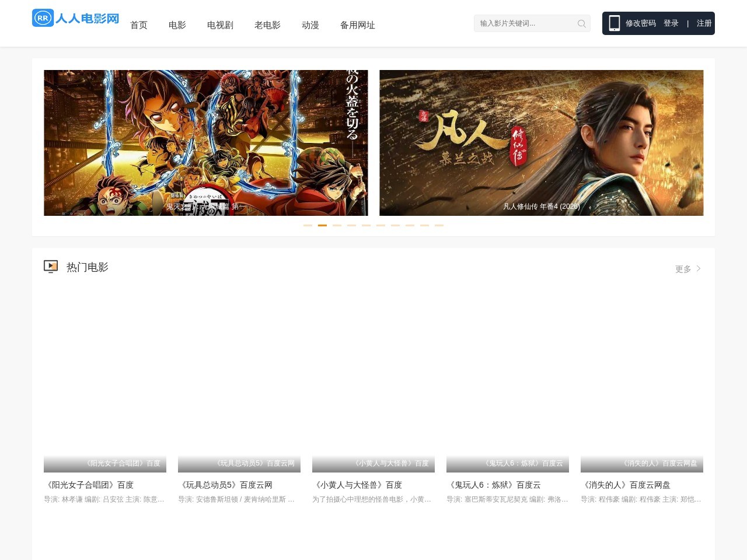Image resolution: width=747 pixels, height=560 pixels.
Task: Click the chevron arrow next to 更多
Action: [699, 268]
